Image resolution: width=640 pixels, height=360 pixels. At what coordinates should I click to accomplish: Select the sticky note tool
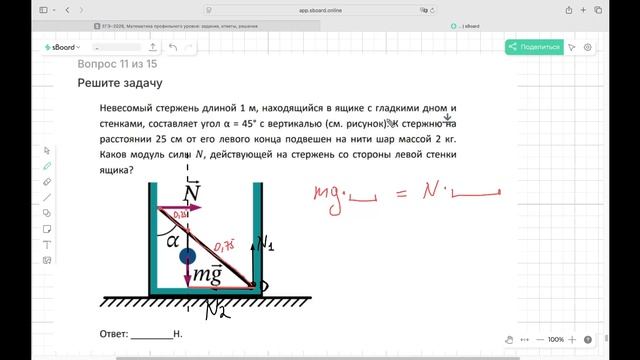click(47, 229)
